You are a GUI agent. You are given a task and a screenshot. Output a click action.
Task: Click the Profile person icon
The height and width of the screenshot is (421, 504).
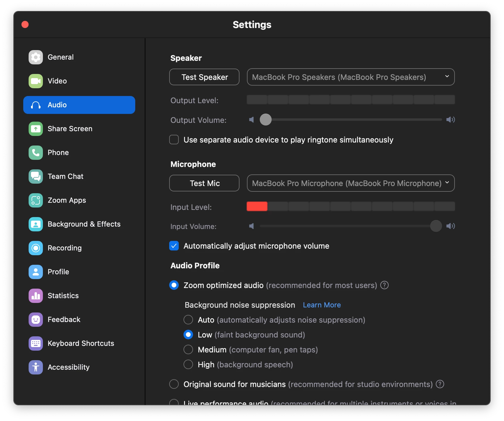[x=36, y=272]
